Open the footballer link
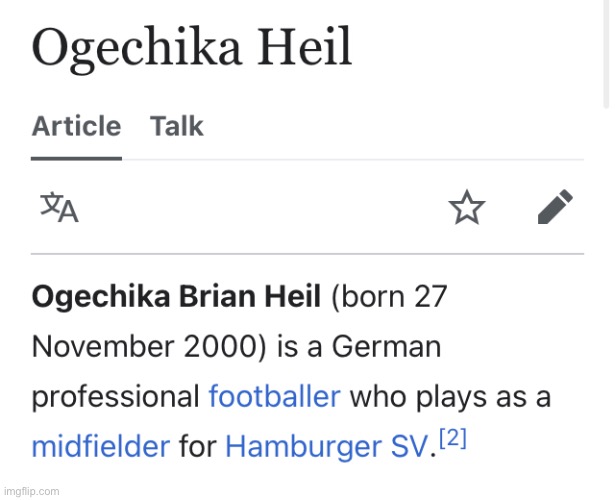Screen dimensions: 615x500 tap(275, 396)
